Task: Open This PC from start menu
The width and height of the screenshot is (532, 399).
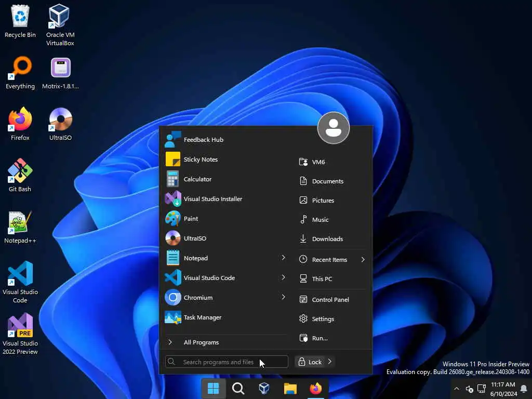Action: (x=332, y=279)
